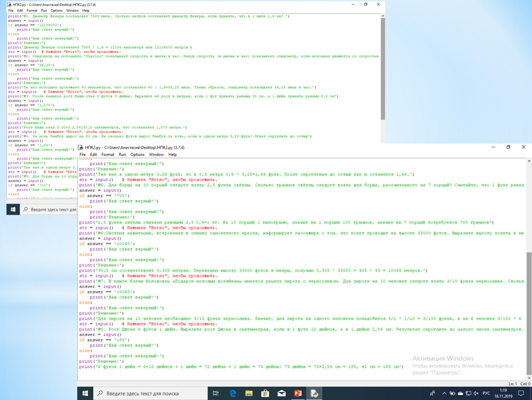Open the Run menu in the lower IDLE window
This screenshot has height=400, width=532.
click(122, 155)
